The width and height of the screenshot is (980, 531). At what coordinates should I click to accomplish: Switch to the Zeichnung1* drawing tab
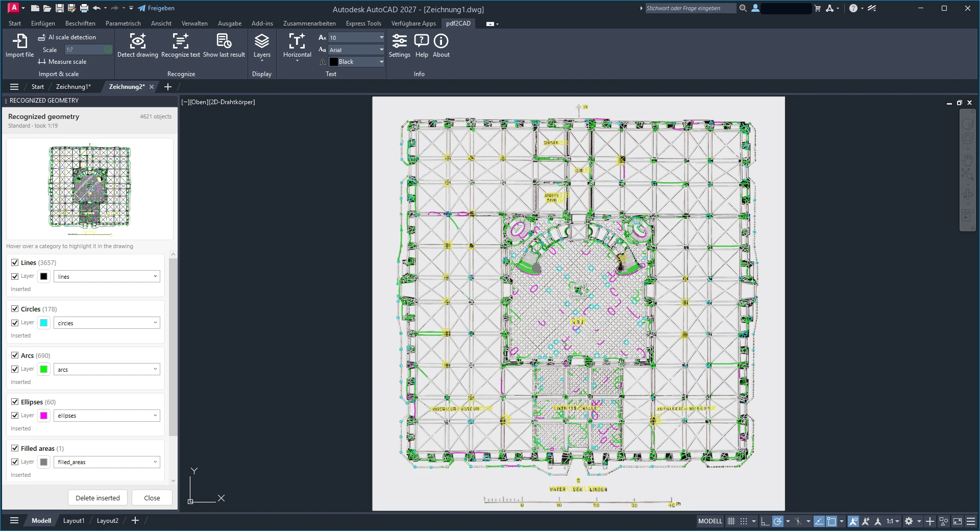point(73,87)
